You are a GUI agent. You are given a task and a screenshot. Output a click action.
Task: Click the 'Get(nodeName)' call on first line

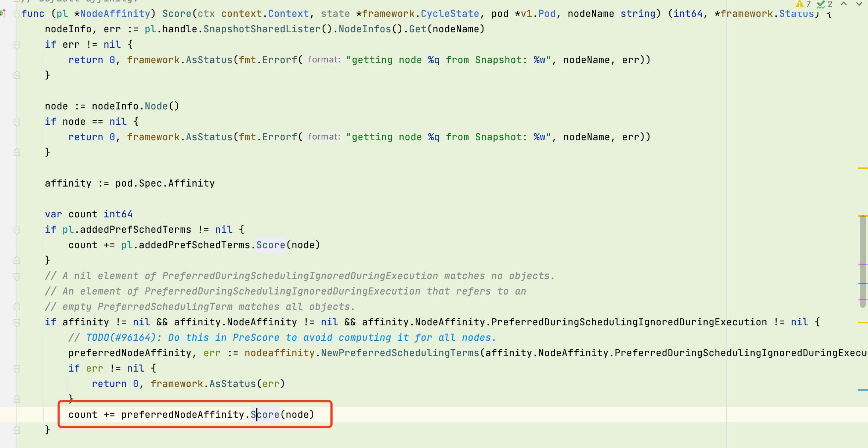click(447, 29)
